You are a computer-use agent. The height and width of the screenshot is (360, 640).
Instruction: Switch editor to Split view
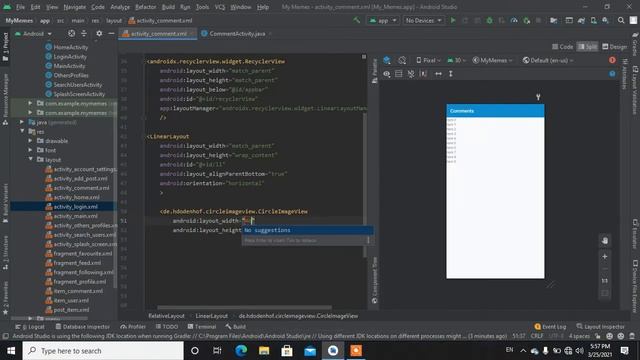587,47
